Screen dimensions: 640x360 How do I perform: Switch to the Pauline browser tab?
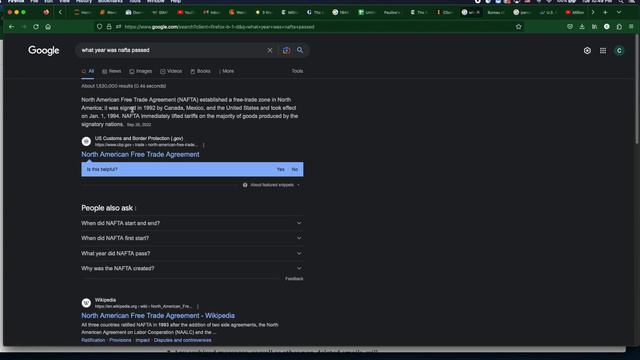coord(392,12)
